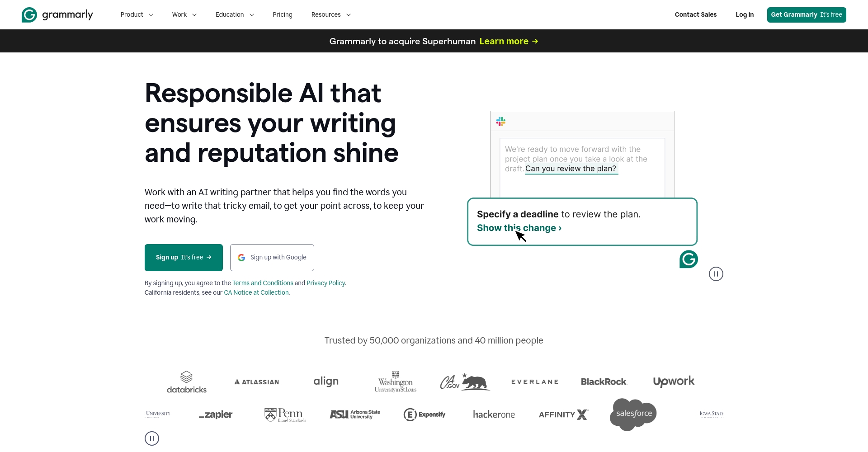
Task: Click the Google G icon in signup button
Action: 241,258
